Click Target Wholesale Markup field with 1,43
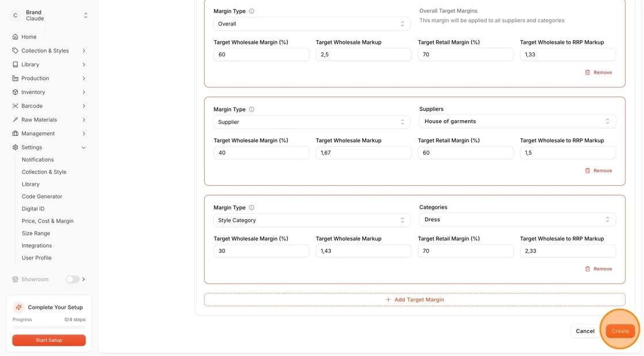 tap(363, 251)
